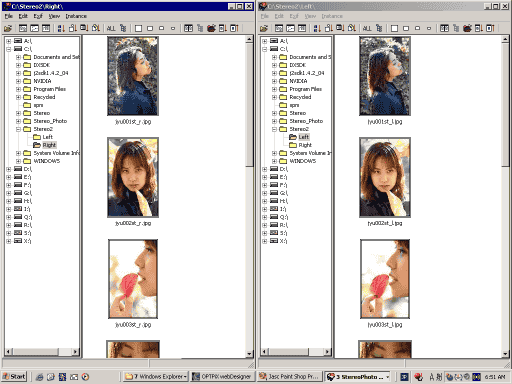Select Left folder in Stereo2\Right window tree

click(x=47, y=137)
